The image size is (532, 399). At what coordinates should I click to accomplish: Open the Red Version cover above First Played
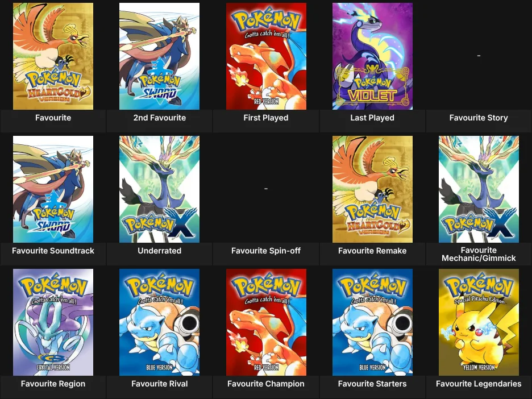[266, 56]
